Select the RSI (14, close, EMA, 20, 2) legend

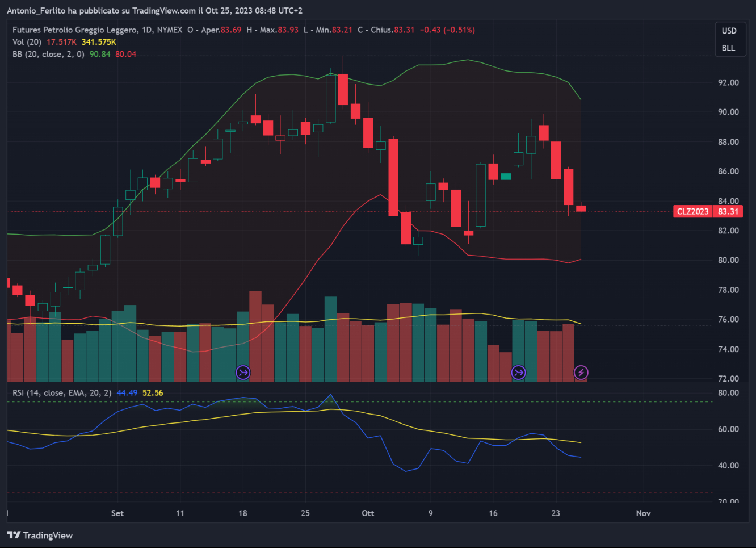click(62, 392)
